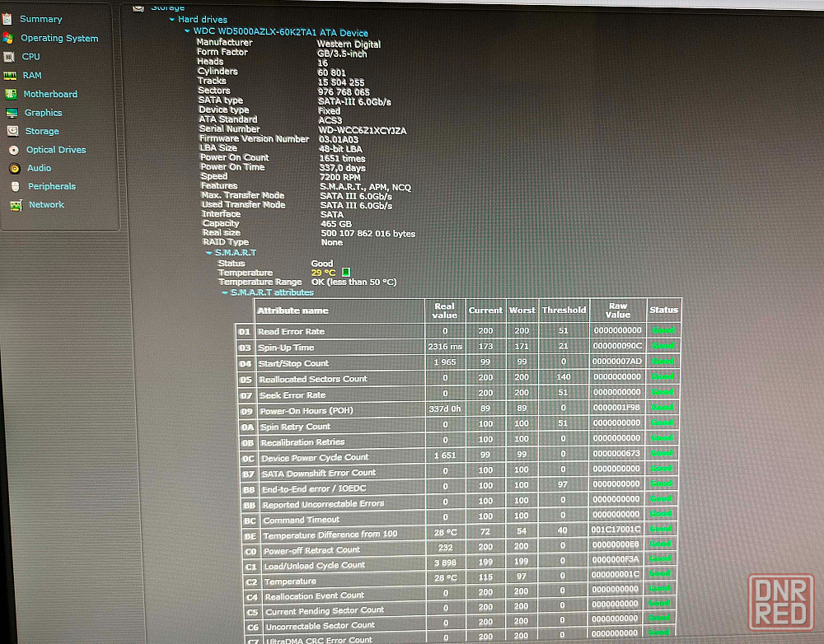Collapse the WDC WD5000AZLX ATA Device node

coord(188,31)
